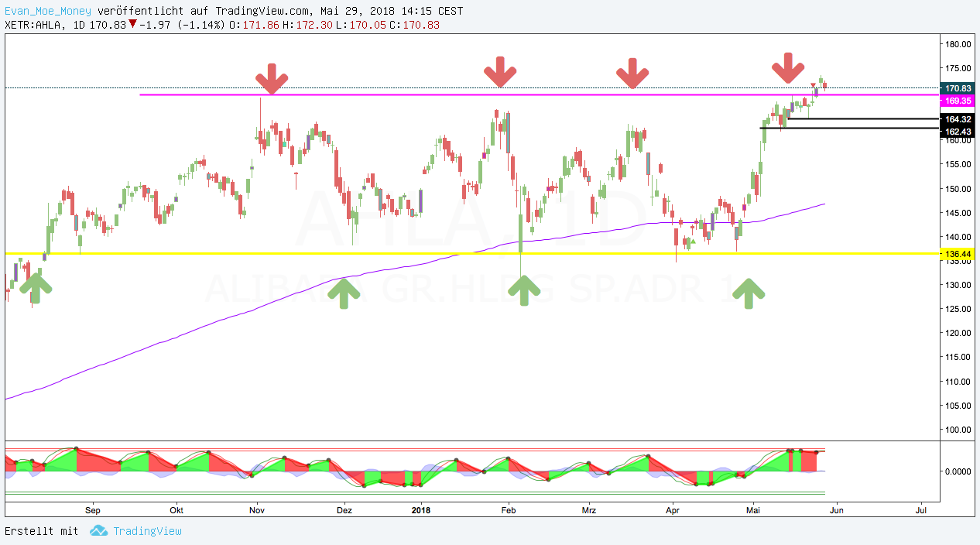This screenshot has height=545, width=980.
Task: Click the 'Erstellt mit' footer text
Action: [42, 531]
